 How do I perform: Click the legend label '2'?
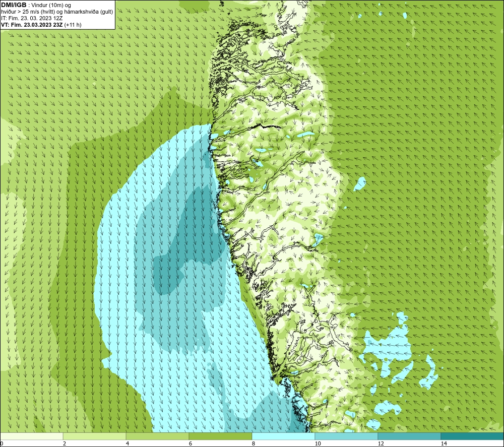coord(65,443)
